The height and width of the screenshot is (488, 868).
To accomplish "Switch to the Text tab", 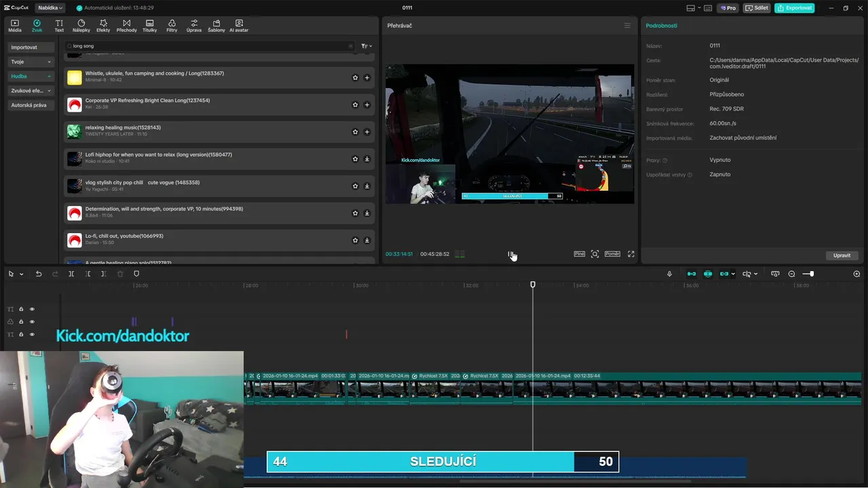I will [x=59, y=26].
